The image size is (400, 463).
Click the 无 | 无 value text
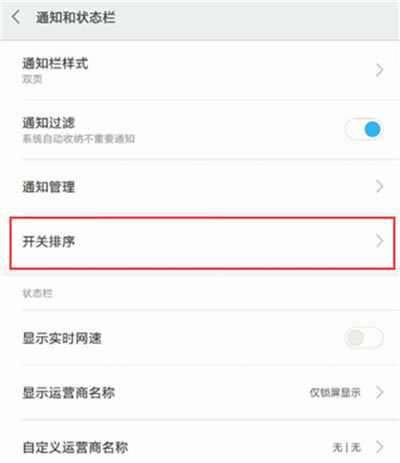click(346, 447)
